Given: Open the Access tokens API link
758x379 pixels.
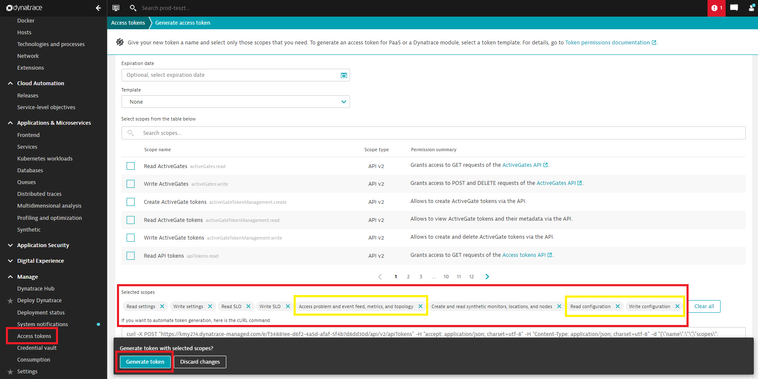Looking at the screenshot, I should click(x=527, y=255).
